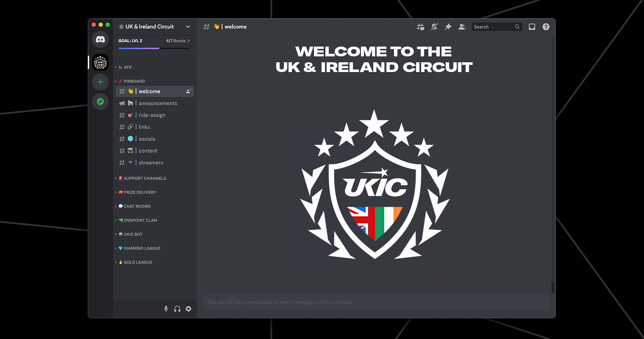Click the welcome channel title in header
This screenshot has width=644, height=339.
(x=236, y=27)
